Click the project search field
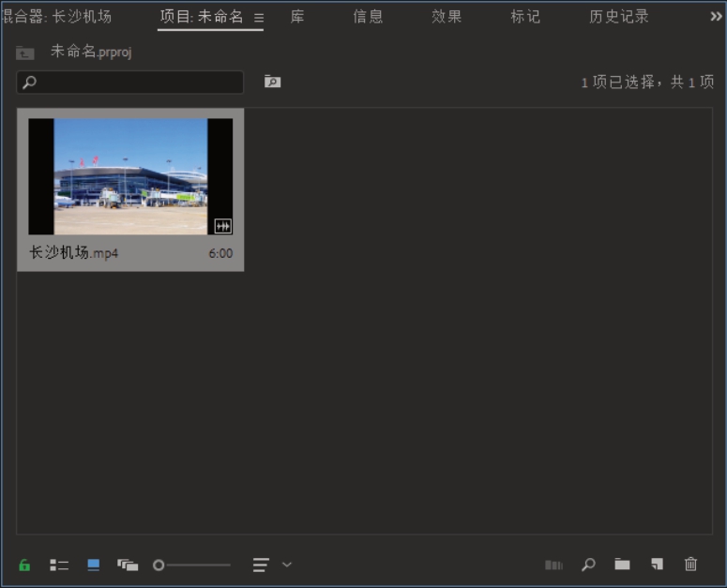The height and width of the screenshot is (588, 727). point(129,83)
